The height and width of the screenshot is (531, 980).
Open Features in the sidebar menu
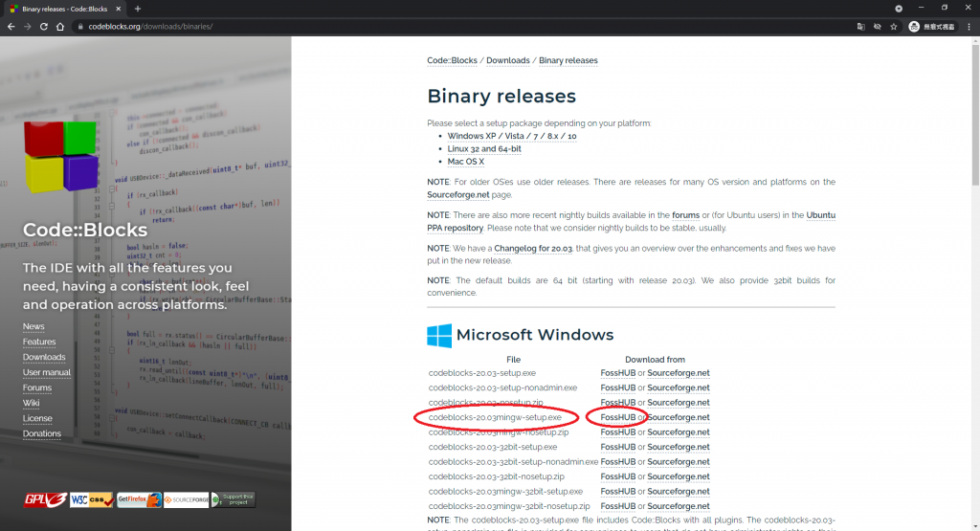[x=39, y=342]
